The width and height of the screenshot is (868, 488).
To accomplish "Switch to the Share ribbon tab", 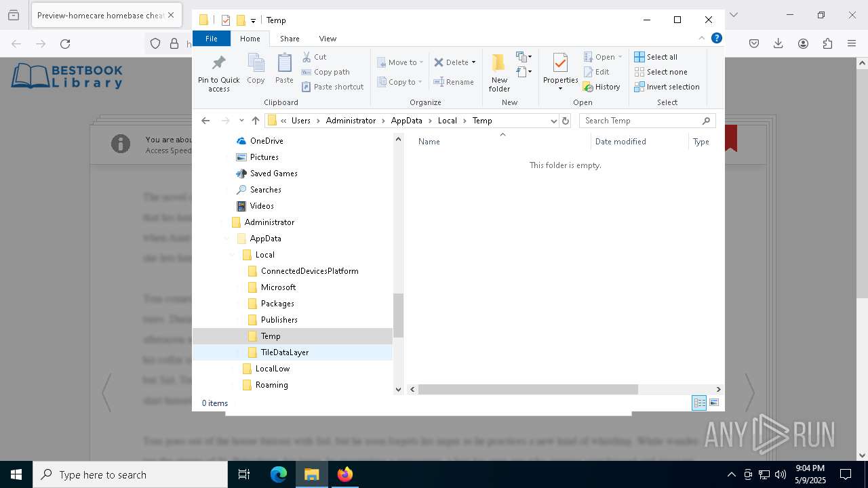I will point(290,39).
